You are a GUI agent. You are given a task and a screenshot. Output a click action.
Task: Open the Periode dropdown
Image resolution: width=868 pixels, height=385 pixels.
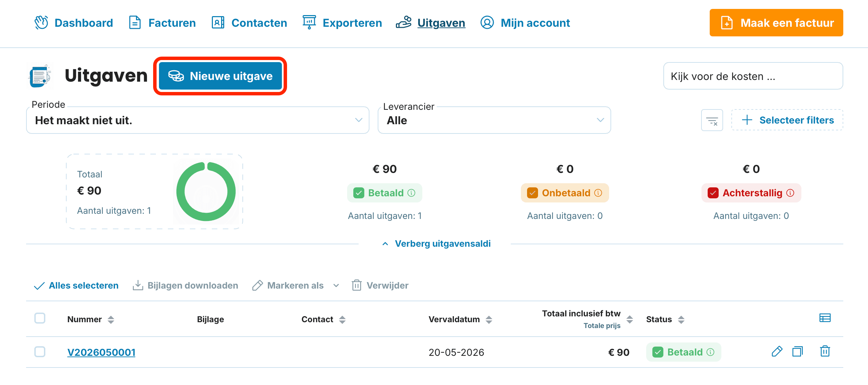point(197,120)
